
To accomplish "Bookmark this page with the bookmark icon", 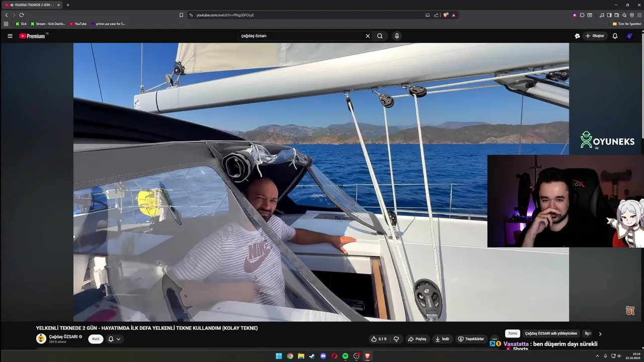I will pyautogui.click(x=181, y=15).
